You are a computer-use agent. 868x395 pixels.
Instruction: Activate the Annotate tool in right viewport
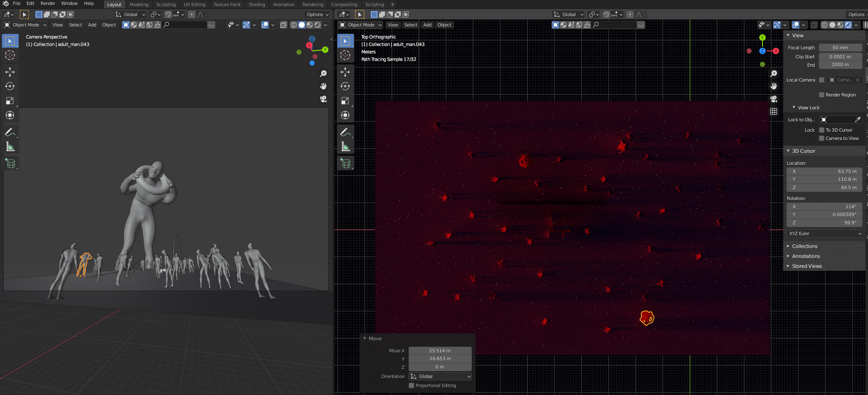[345, 132]
